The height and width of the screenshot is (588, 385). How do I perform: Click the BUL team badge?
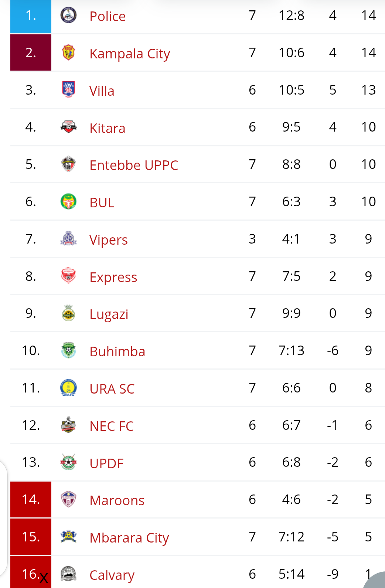68,201
